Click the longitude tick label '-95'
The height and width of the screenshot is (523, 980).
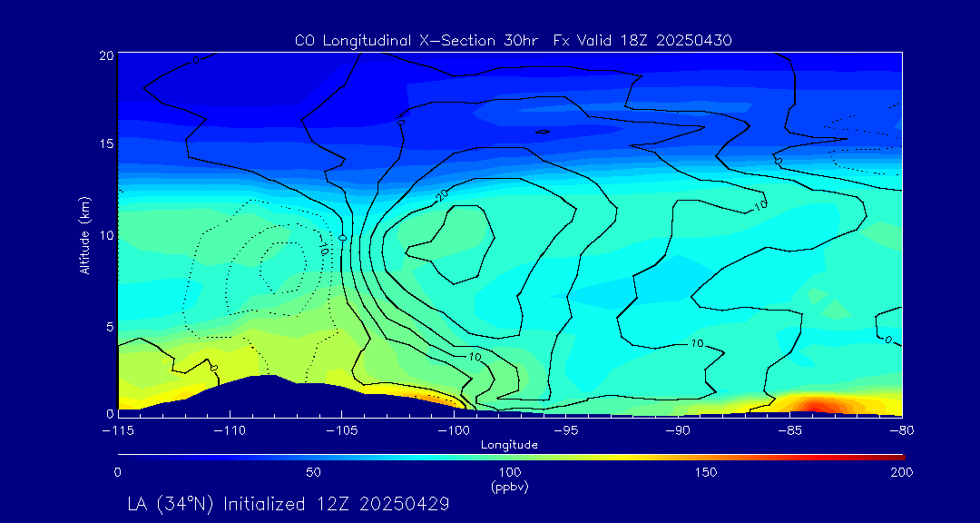click(565, 431)
